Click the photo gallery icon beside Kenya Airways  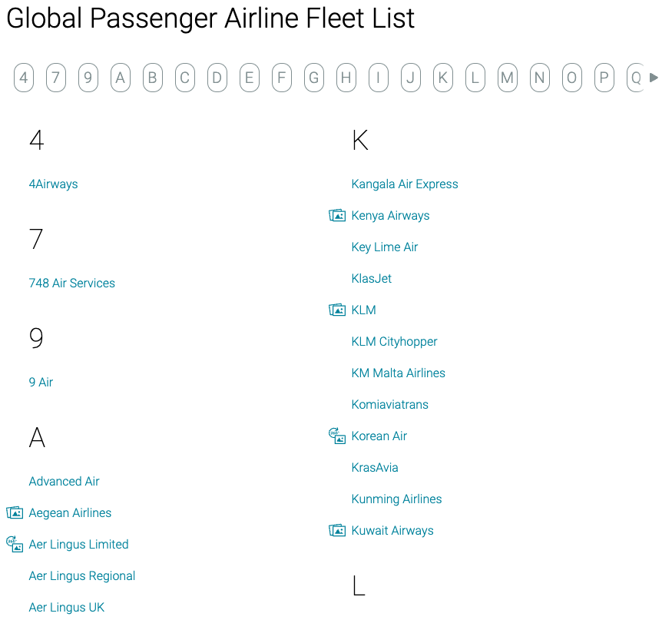click(x=337, y=216)
